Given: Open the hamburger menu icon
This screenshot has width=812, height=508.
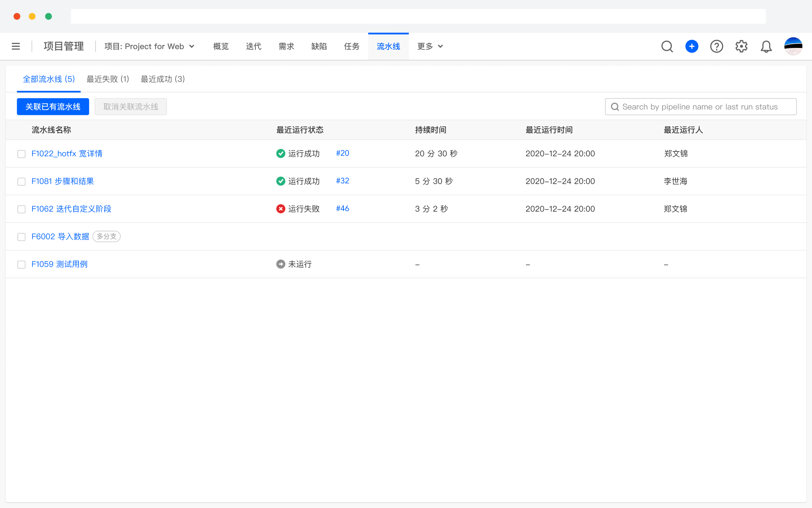Looking at the screenshot, I should (16, 46).
